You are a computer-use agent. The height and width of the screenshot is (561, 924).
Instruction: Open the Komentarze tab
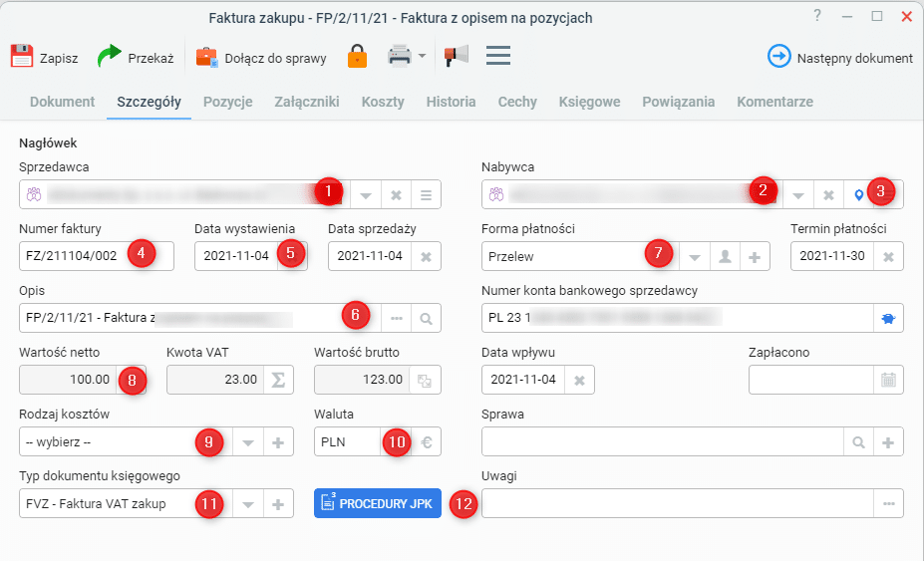click(x=774, y=102)
